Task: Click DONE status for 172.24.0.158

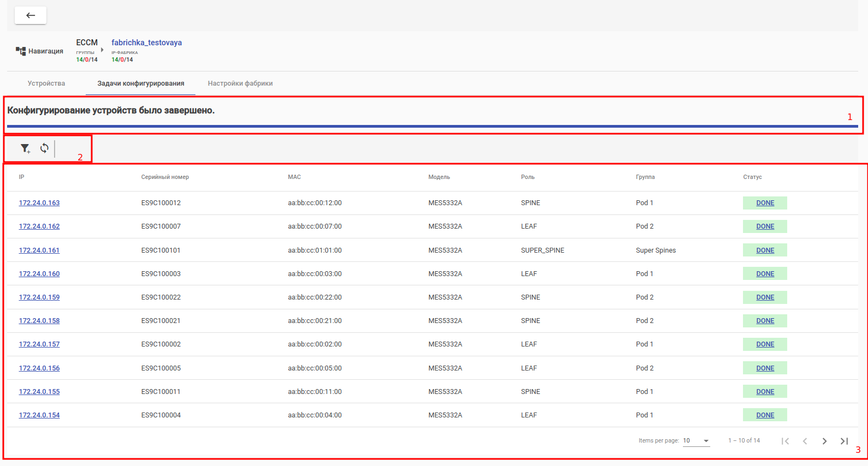Action: (x=765, y=321)
